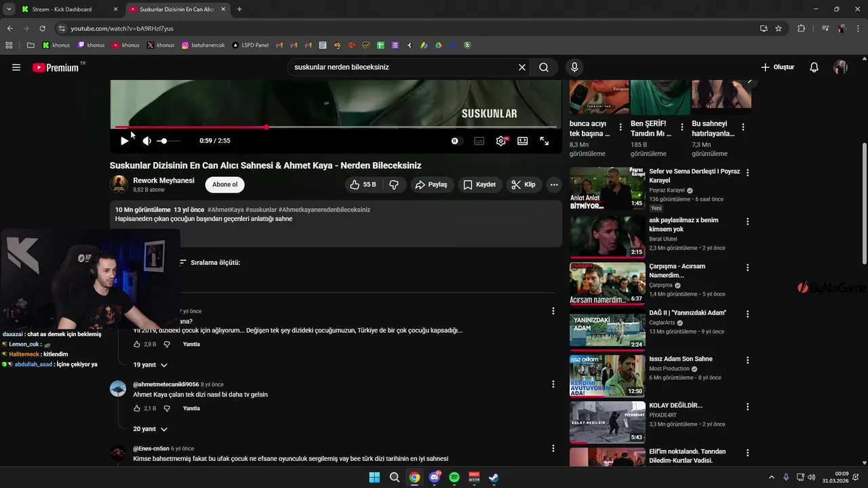Bookmark this page with the star icon
The image size is (868, 488).
point(778,28)
